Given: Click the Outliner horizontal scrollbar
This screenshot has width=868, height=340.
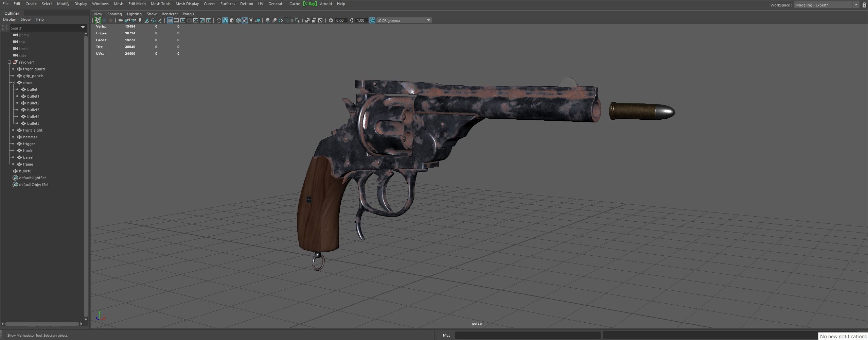Looking at the screenshot, I should pyautogui.click(x=42, y=324).
